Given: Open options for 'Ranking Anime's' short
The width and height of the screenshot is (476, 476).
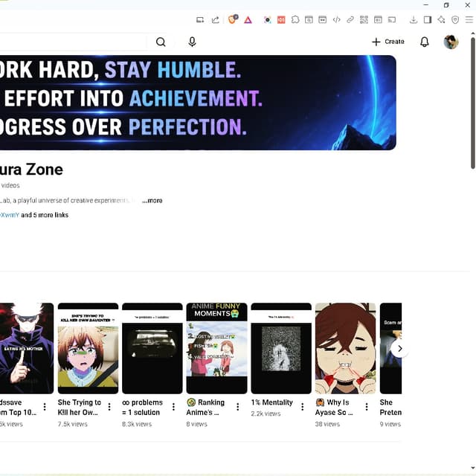Looking at the screenshot, I should 238,407.
